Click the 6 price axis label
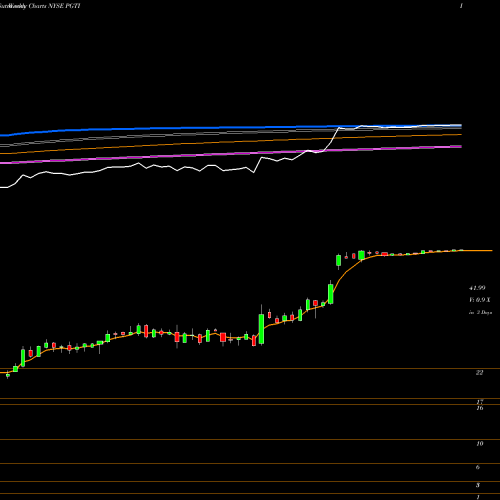Image resolution: width=500 pixels, height=500 pixels. click(478, 467)
